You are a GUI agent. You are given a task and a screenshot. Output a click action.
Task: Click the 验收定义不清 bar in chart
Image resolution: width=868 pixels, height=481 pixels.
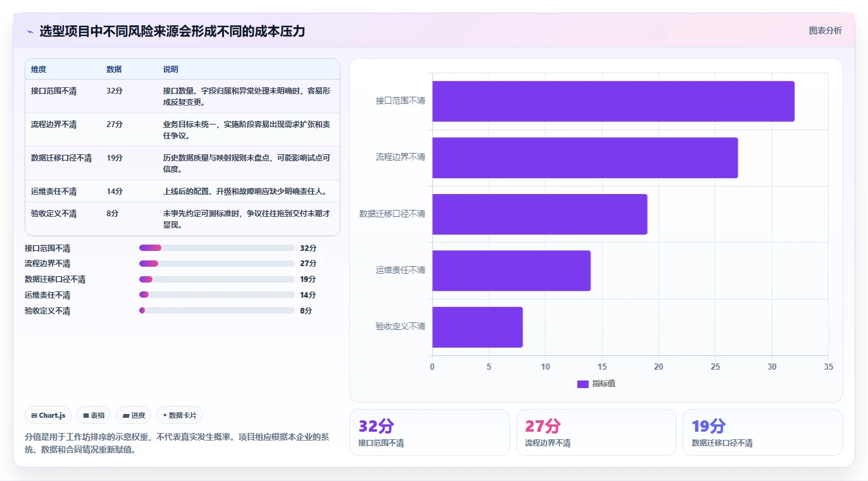[478, 327]
